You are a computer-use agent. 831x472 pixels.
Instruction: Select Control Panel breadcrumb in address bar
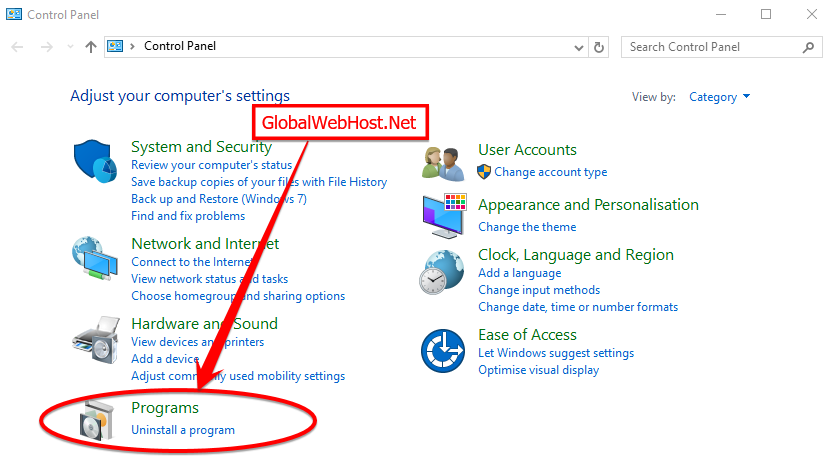(180, 46)
